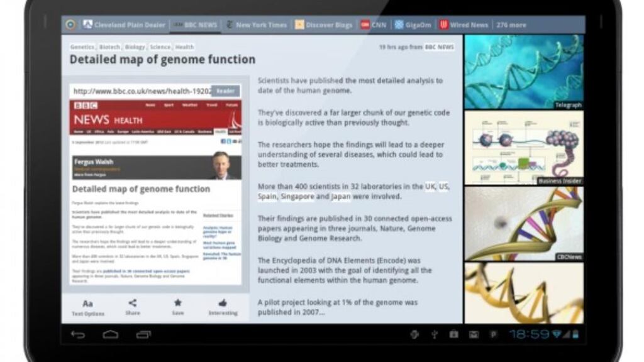Screen dimensions: 644x362
Task: Expand the '276 more' sources list
Action: tap(511, 25)
